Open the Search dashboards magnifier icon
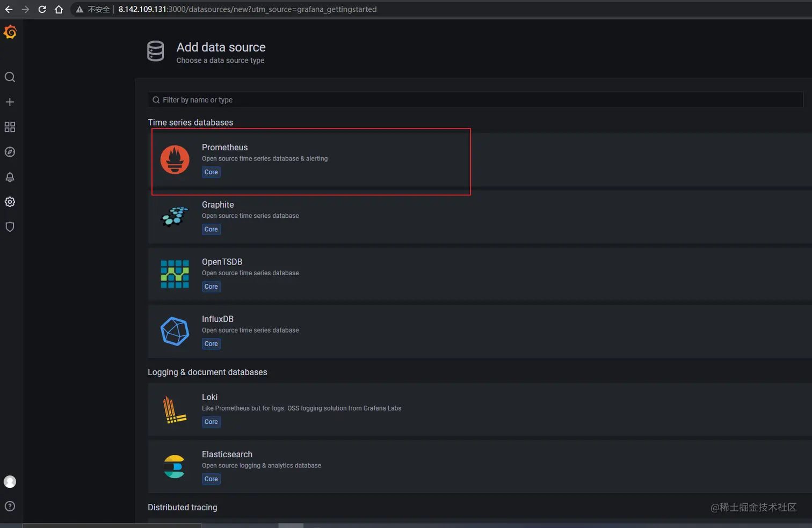 (10, 77)
